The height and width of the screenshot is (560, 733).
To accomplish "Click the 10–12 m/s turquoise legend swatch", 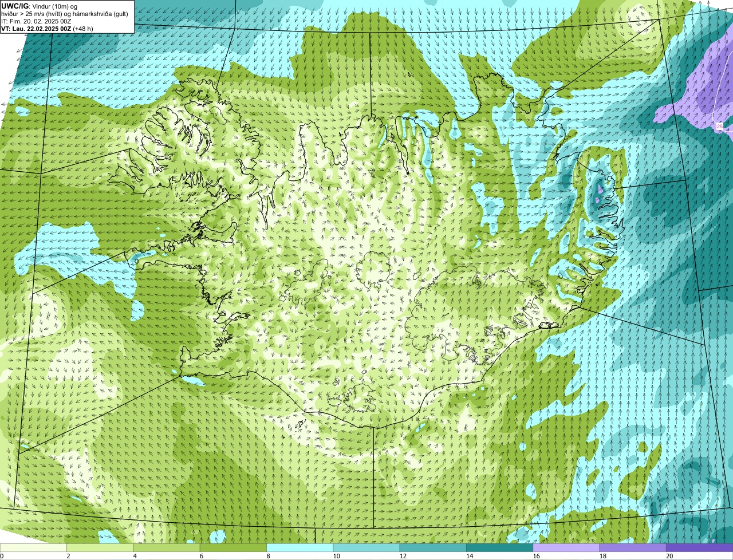I will pyautogui.click(x=366, y=547).
